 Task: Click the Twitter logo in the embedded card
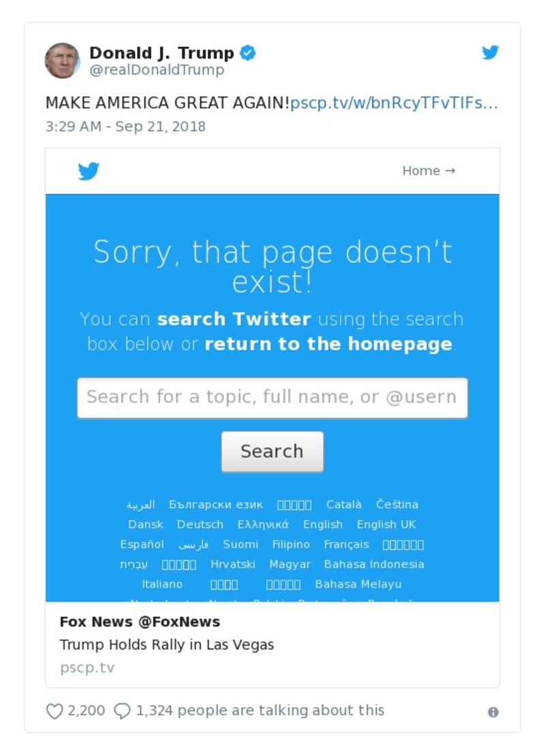click(89, 171)
